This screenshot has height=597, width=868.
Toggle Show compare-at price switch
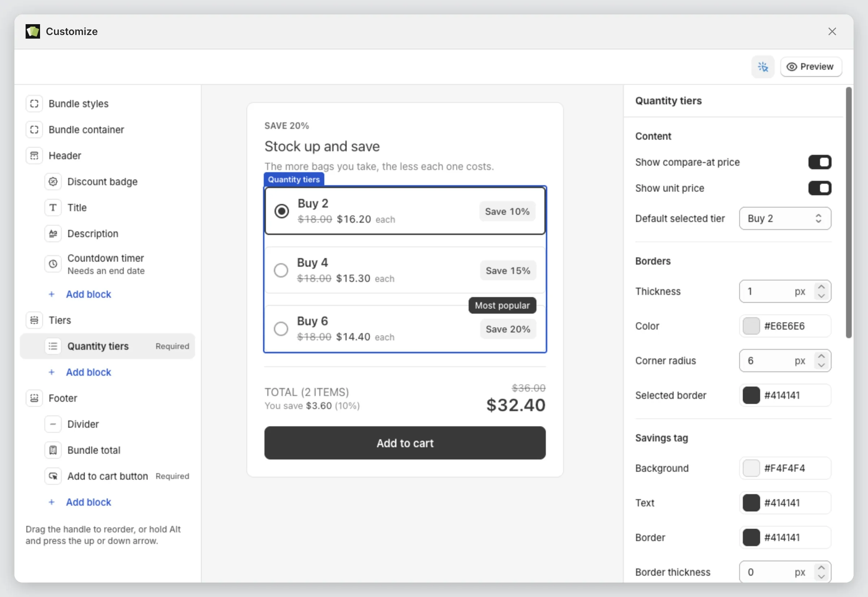click(820, 162)
